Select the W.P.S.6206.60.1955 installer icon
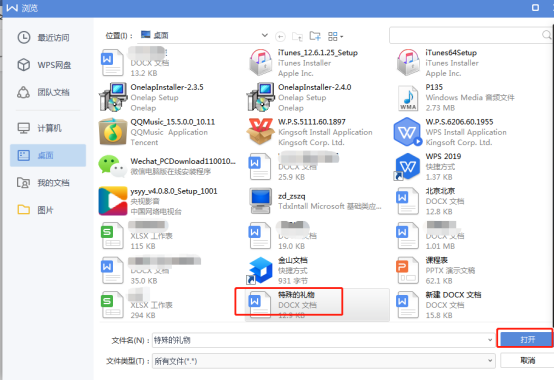Viewport: 554px width, 380px height. click(407, 132)
